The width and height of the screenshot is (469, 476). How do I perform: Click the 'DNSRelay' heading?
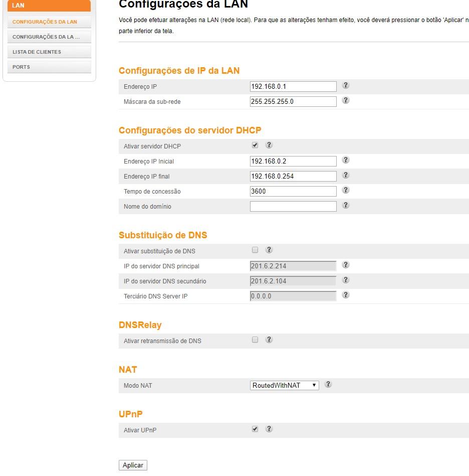click(140, 325)
